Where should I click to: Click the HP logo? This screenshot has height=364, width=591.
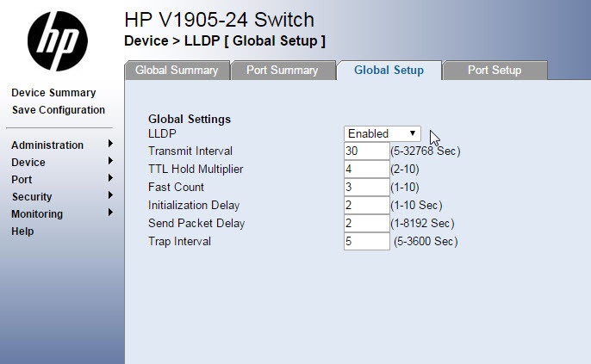(x=58, y=41)
